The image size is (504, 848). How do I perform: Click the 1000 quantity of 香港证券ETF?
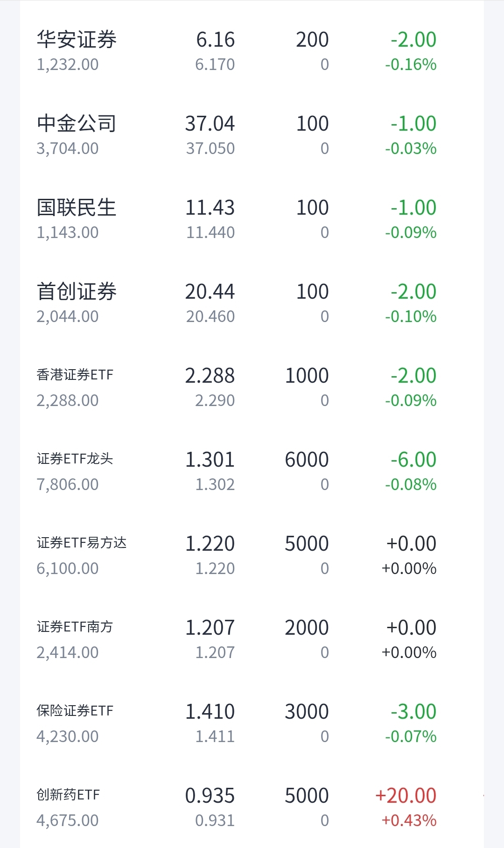pos(307,376)
